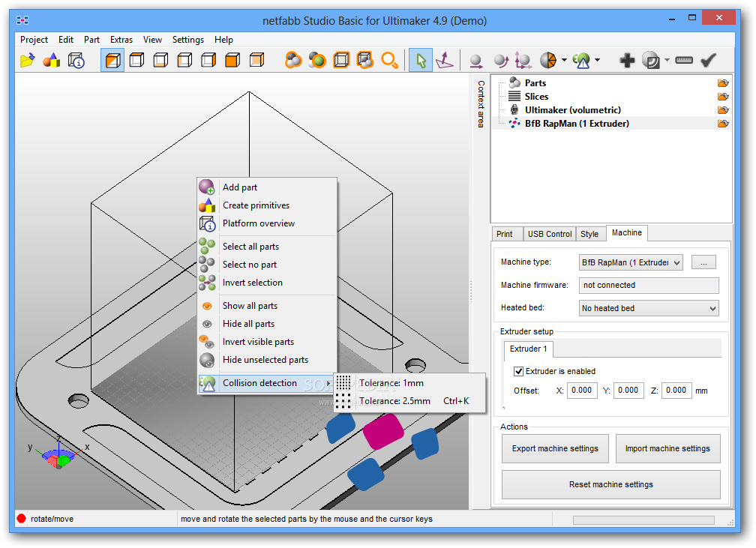Switch to the USB Control tab
The width and height of the screenshot is (756, 548).
[x=550, y=234]
